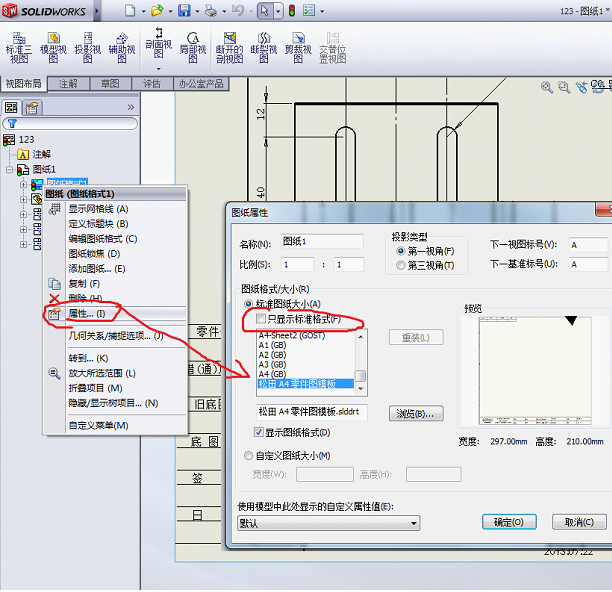Click the Zoom to fit magnifier icon

point(547,87)
